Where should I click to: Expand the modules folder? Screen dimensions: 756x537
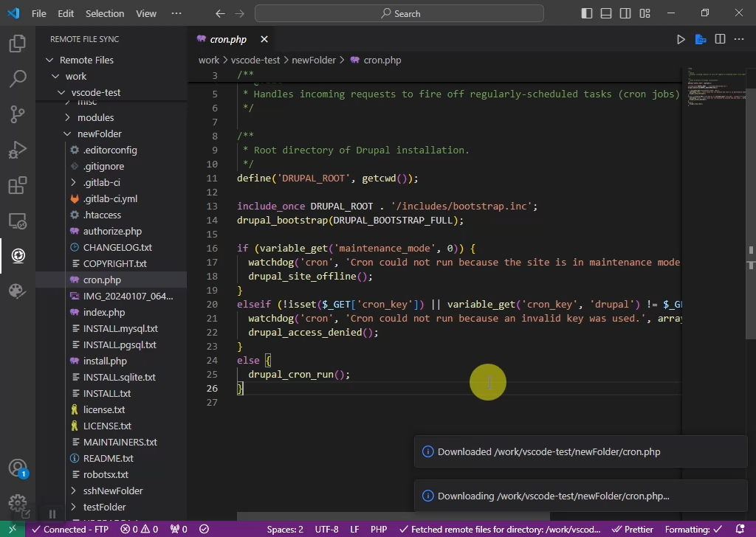click(67, 117)
